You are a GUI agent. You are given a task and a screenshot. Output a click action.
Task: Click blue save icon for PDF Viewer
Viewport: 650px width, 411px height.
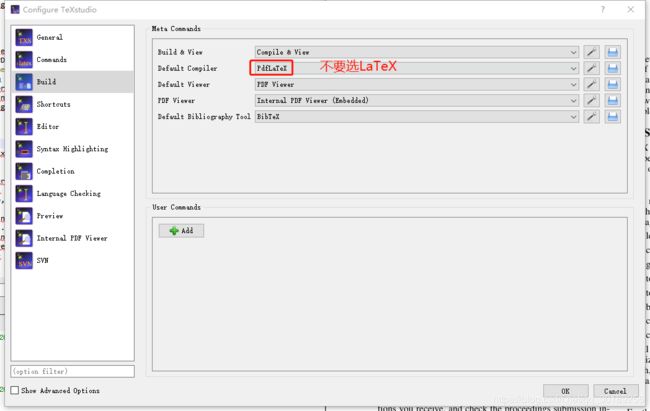pyautogui.click(x=613, y=101)
